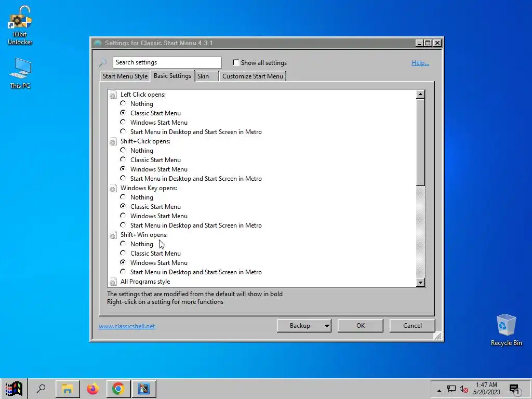This screenshot has height=399, width=532.
Task: Click the settings list scrollbar thumb
Action: pyautogui.click(x=420, y=142)
